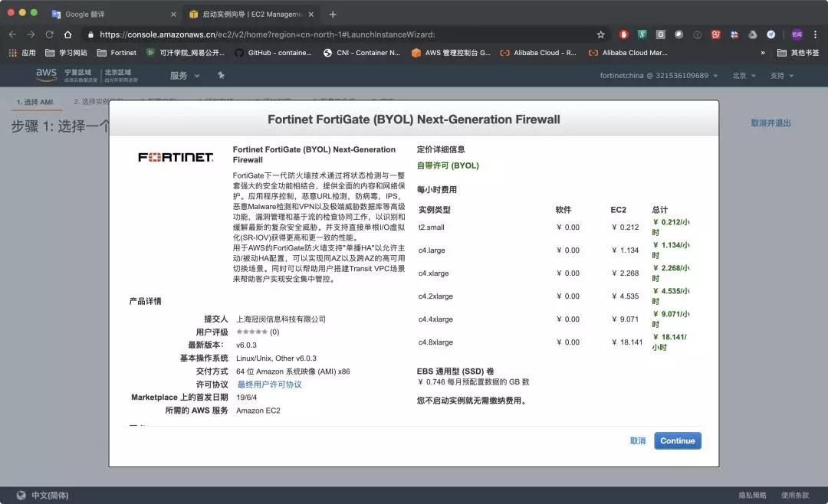
Task: Close the Google 翻译 tab
Action: click(x=173, y=15)
